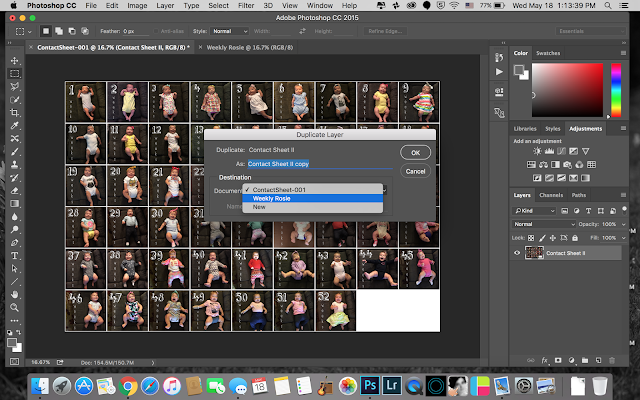Screen dimensions: 640x400
Task: Create a new group folder in Layers
Action: (585, 360)
